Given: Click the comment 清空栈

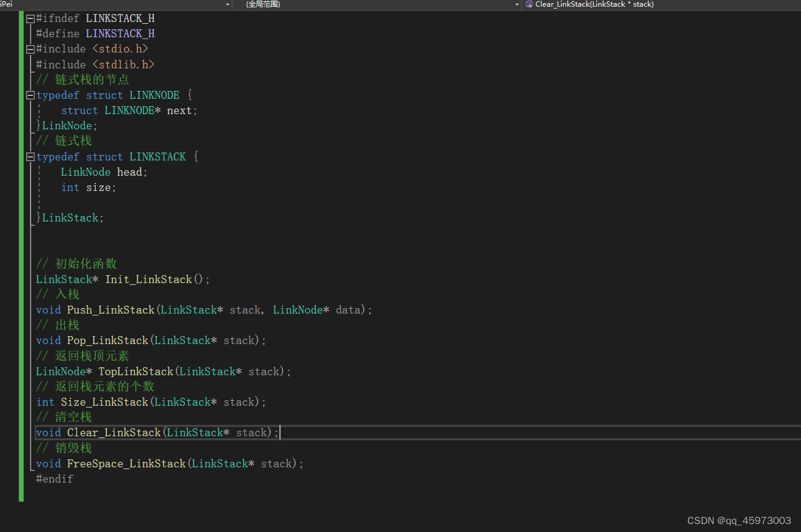Looking at the screenshot, I should (63, 417).
